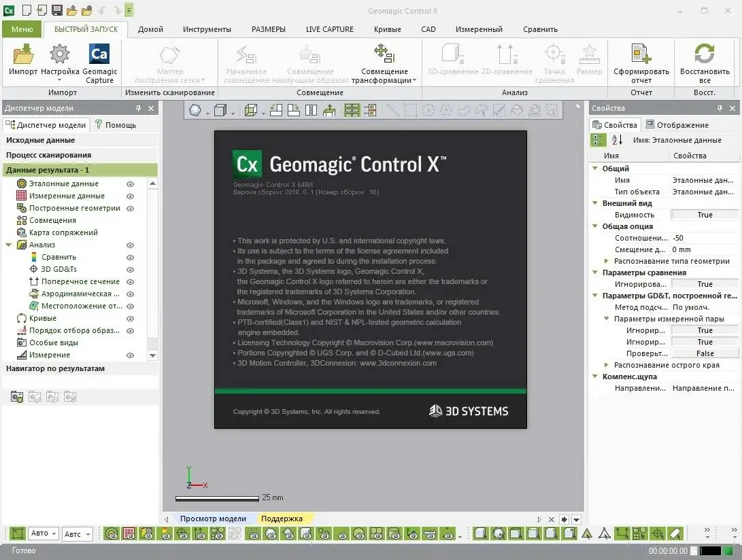742x560 pixels.
Task: Rotate view counterclockwise with the left-arrow icon
Action: 276,111
